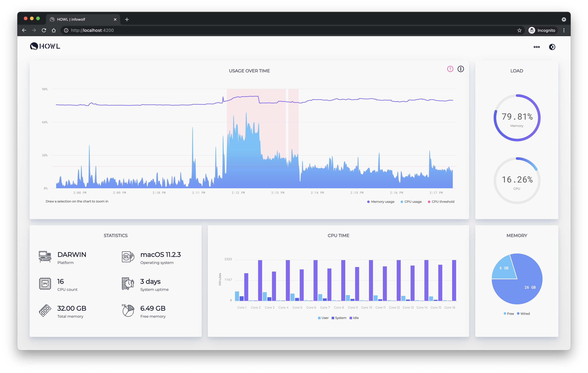
Task: Click the STATISTICS heading
Action: pyautogui.click(x=115, y=236)
